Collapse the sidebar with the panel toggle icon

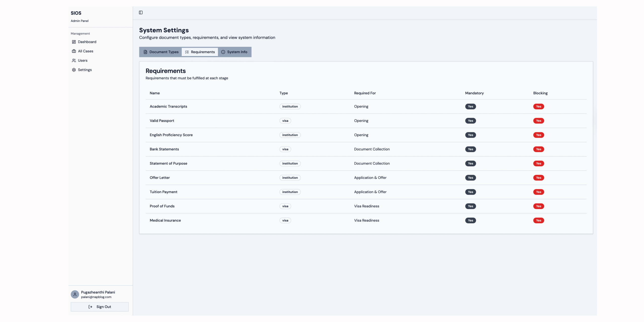[x=141, y=12]
